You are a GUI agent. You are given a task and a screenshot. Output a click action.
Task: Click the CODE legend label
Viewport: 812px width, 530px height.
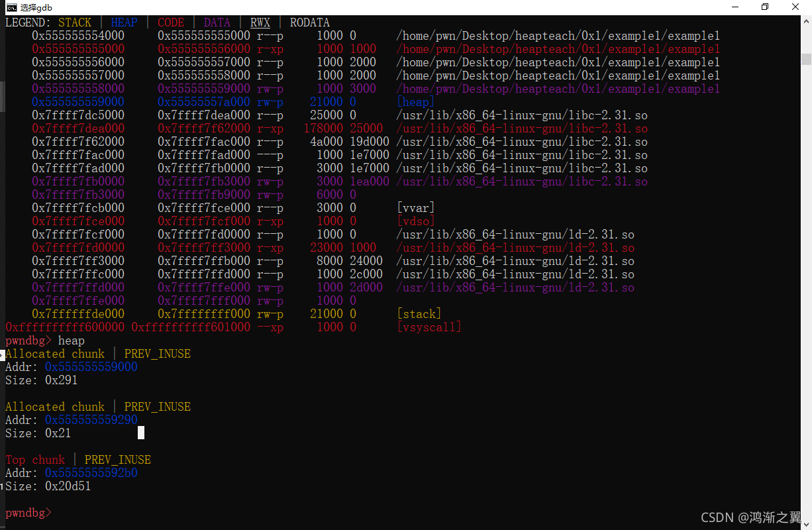point(170,23)
